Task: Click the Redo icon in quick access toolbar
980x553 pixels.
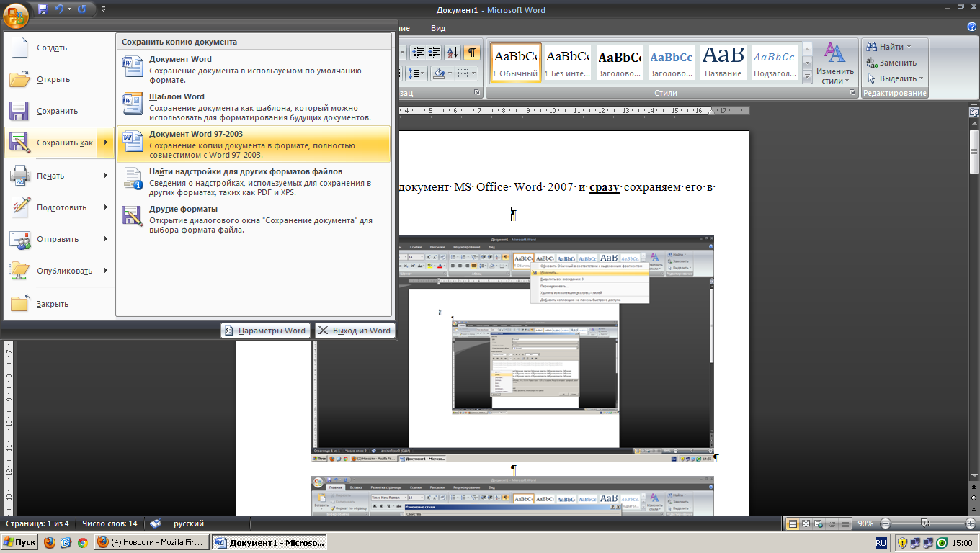Action: (81, 9)
